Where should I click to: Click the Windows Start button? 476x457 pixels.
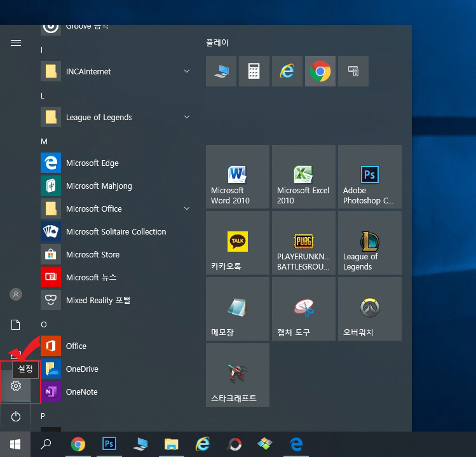tap(15, 444)
